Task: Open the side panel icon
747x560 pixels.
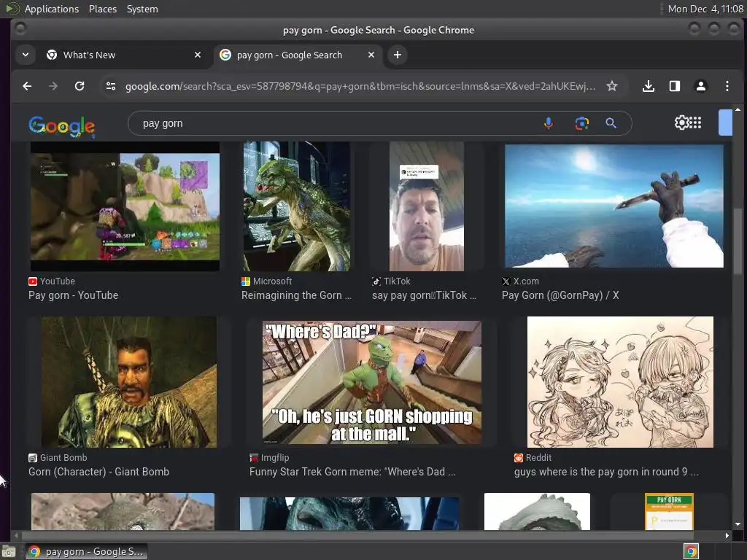Action: point(675,86)
